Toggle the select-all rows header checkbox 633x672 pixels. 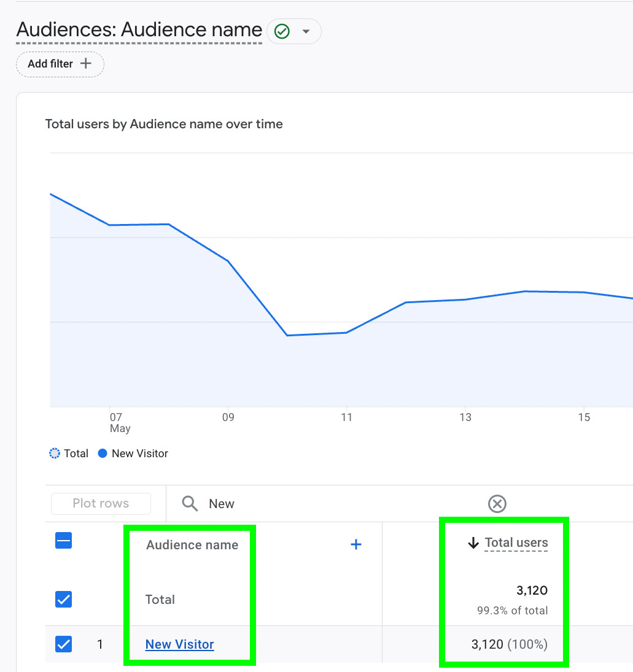tap(63, 541)
